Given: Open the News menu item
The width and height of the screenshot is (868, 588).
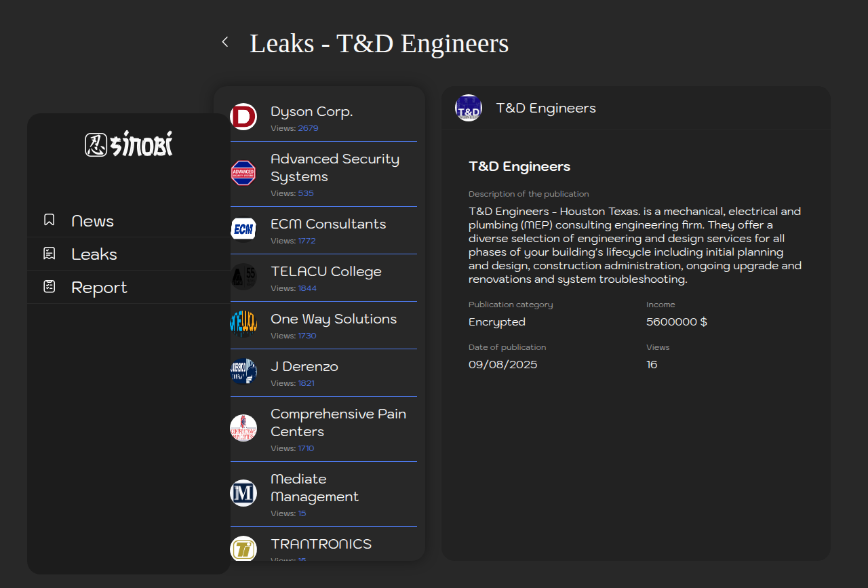Looking at the screenshot, I should point(92,221).
